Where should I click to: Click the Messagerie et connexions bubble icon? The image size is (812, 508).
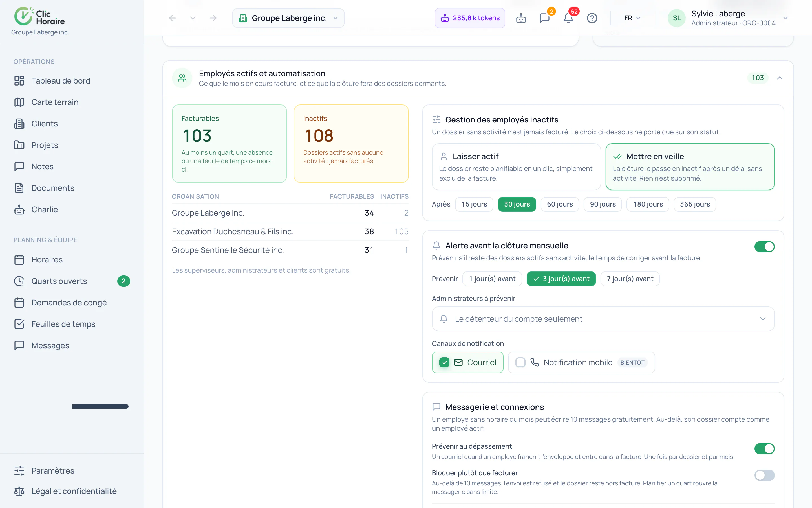click(x=436, y=407)
